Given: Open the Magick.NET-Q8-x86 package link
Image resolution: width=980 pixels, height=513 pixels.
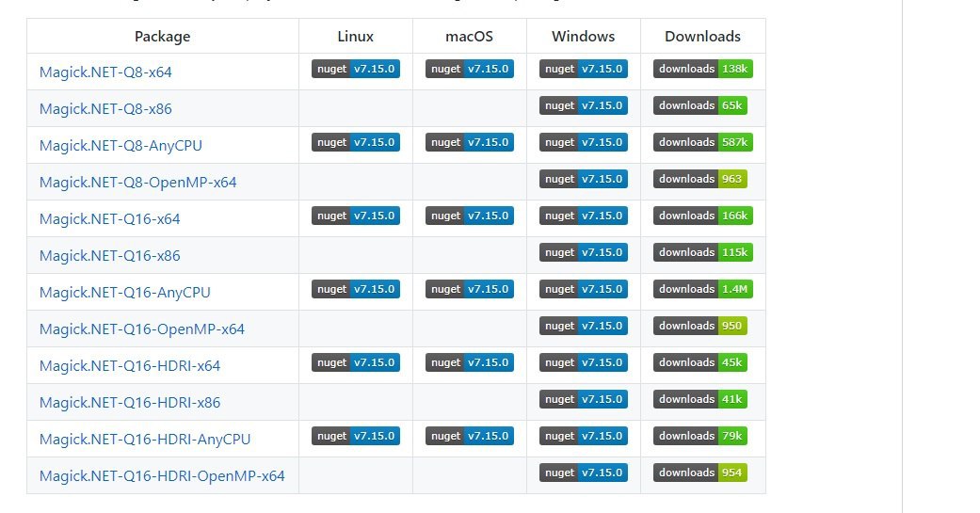Looking at the screenshot, I should coord(105,109).
